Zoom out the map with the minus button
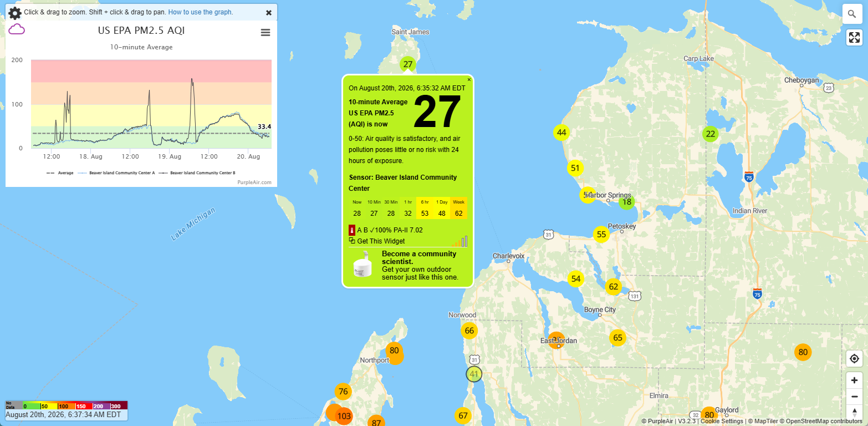This screenshot has width=868, height=426. point(854,397)
